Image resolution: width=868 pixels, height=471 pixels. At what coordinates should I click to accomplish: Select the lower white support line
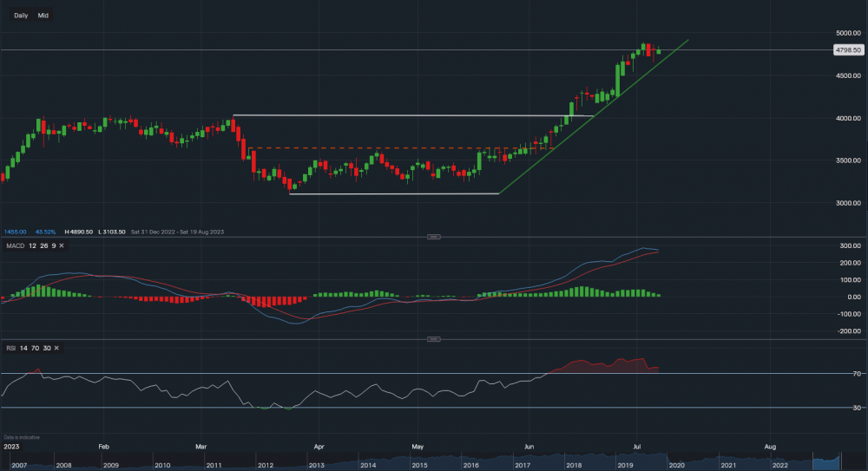pos(391,193)
